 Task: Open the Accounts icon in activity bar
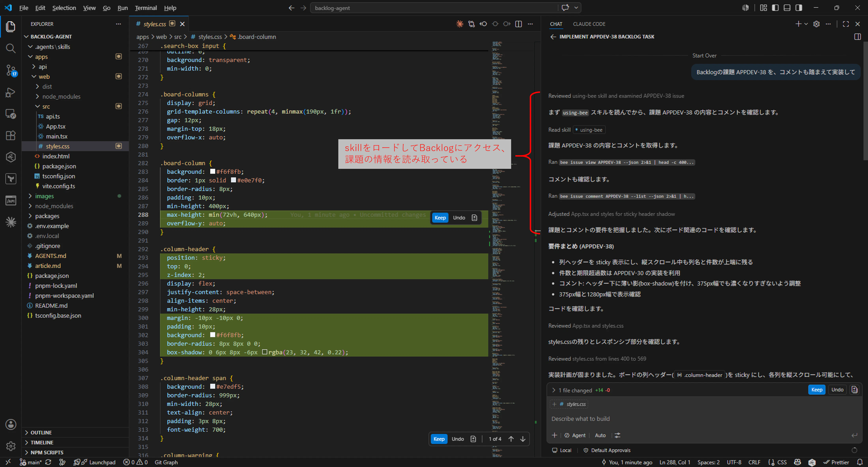(x=10, y=424)
